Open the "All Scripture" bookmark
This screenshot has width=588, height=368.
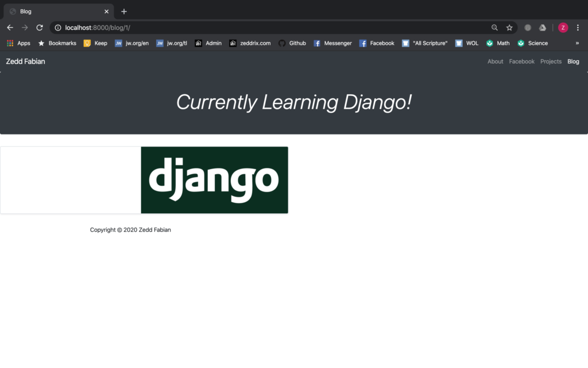[x=425, y=43]
